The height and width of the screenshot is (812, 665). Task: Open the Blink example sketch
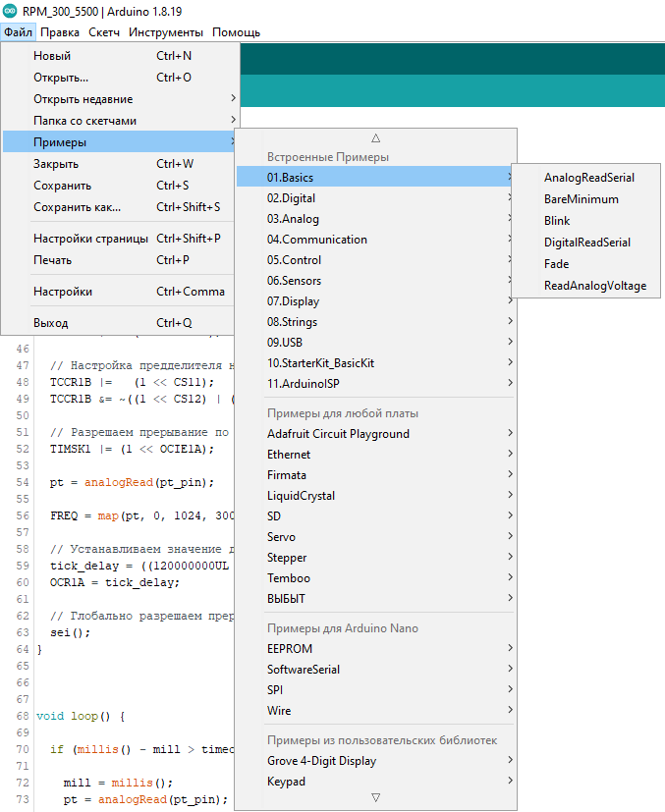557,221
